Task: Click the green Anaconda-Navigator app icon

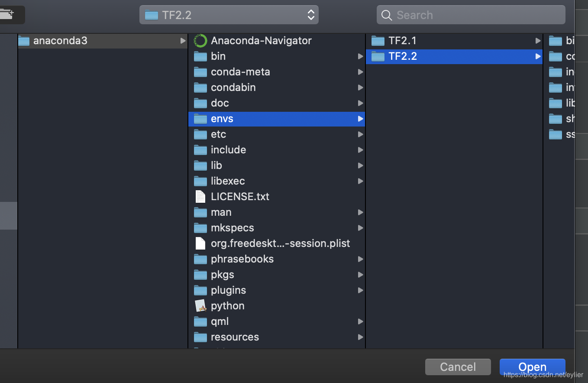Action: 200,40
